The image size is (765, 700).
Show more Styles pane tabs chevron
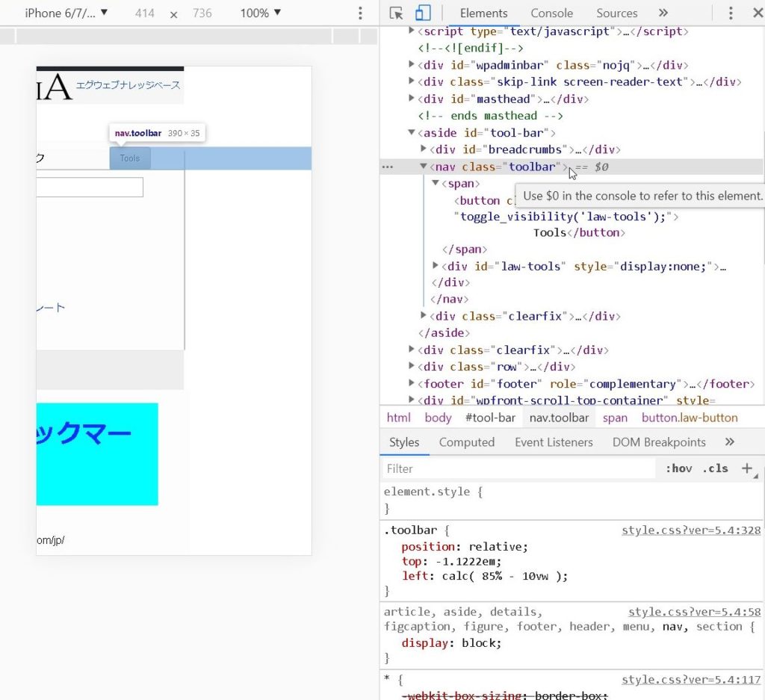730,442
